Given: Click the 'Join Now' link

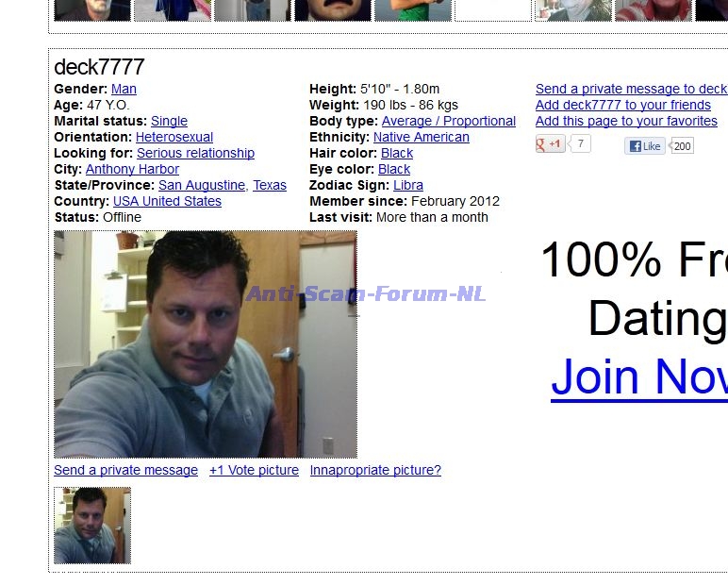Looking at the screenshot, I should [x=639, y=376].
